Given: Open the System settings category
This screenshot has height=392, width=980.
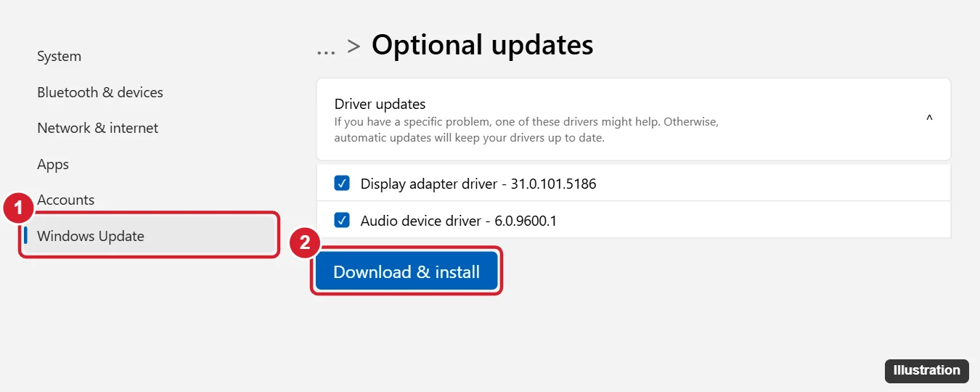Looking at the screenshot, I should point(59,57).
